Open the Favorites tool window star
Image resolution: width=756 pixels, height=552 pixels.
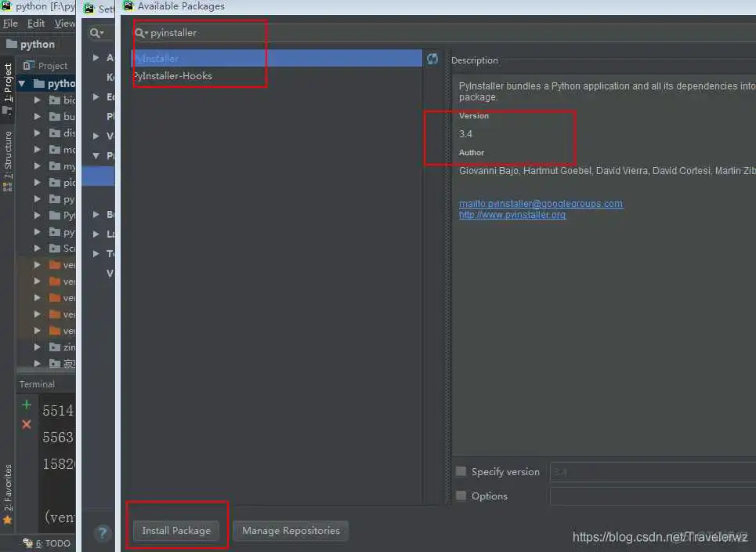[x=8, y=519]
